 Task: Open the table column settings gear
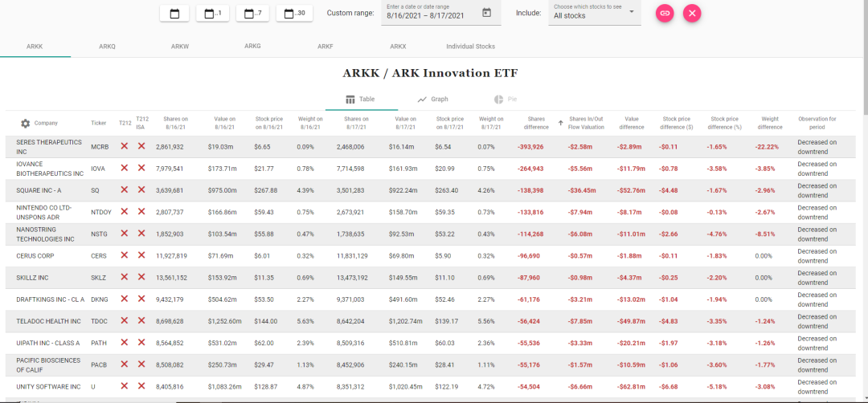point(25,124)
